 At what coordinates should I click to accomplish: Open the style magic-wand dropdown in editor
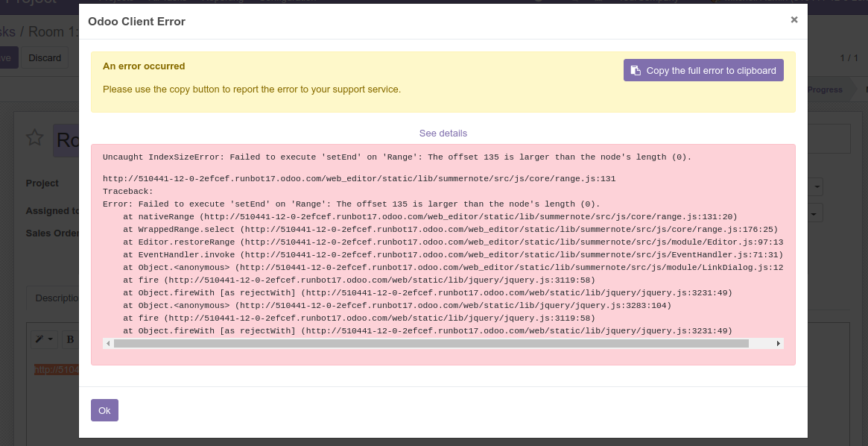pos(44,339)
